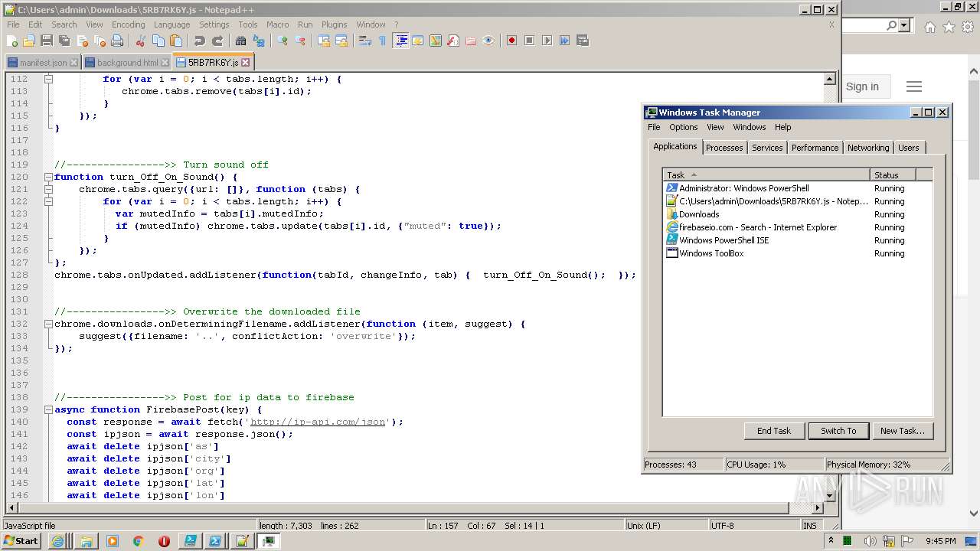Viewport: 980px width, 551px height.
Task: Select the Windows ToolBox task row
Action: (798, 253)
